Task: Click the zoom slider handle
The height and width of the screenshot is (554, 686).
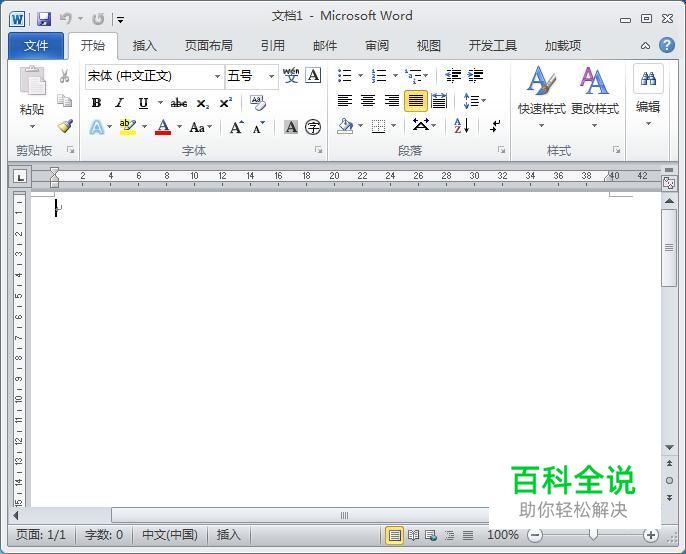Action: click(x=593, y=534)
